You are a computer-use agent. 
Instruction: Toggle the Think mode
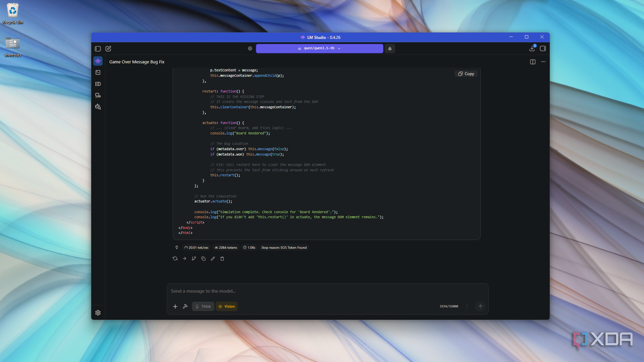203,306
